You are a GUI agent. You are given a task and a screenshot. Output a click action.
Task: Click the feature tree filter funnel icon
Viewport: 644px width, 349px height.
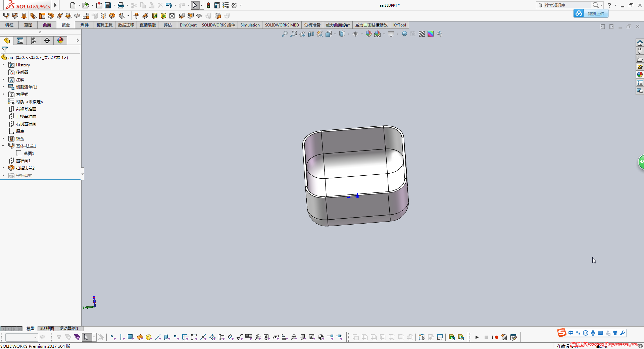click(5, 49)
